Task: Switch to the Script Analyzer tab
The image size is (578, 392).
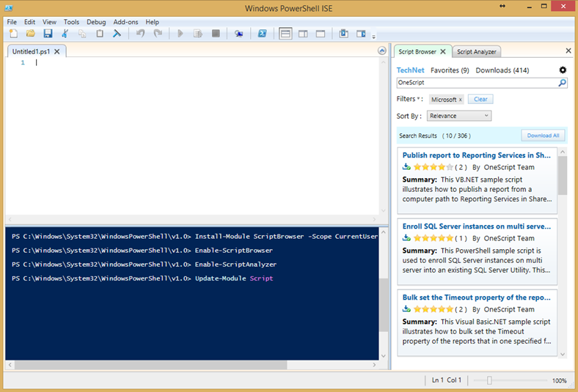Action: (x=477, y=52)
